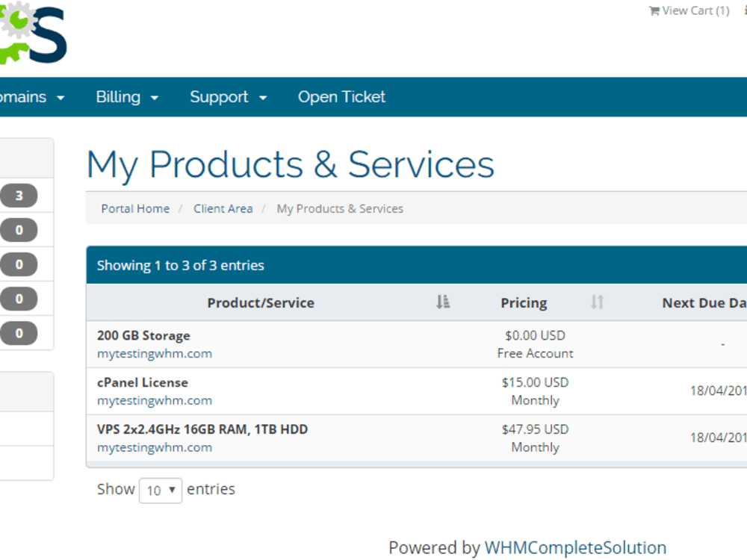Follow the Portal Home breadcrumb link
The width and height of the screenshot is (747, 560).
[x=135, y=208]
